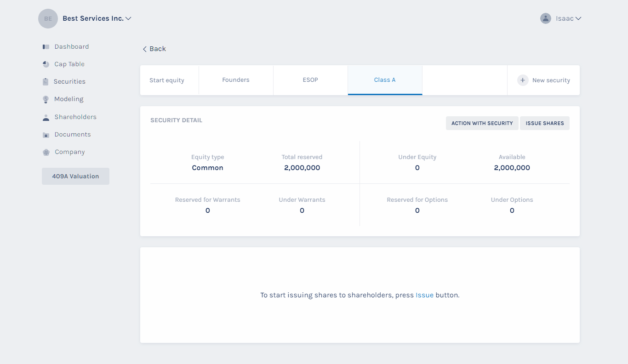Open Dashboard from the sidebar
The height and width of the screenshot is (364, 628).
pyautogui.click(x=72, y=47)
